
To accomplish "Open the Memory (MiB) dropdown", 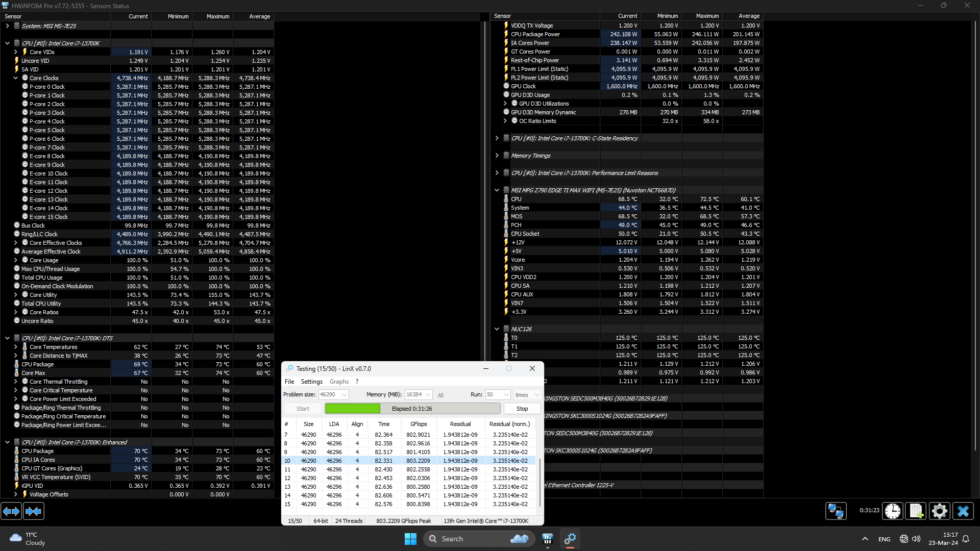I will 428,395.
